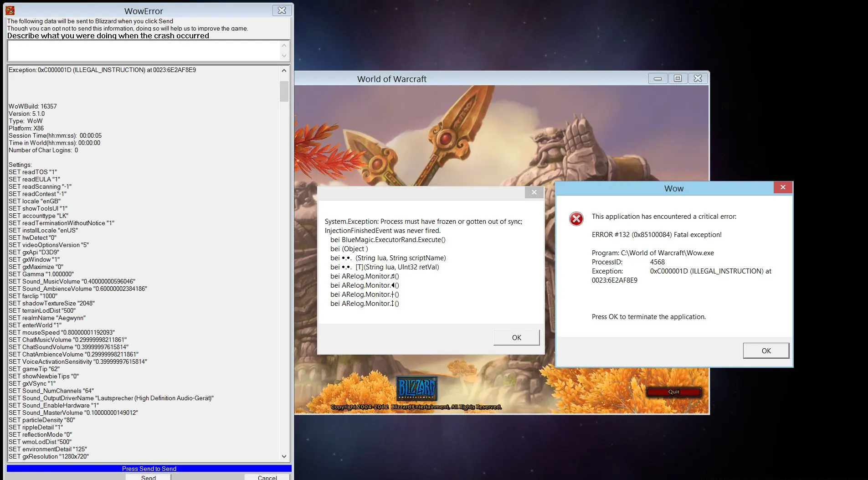This screenshot has width=868, height=480.
Task: Click the WowError window app icon
Action: tap(10, 10)
